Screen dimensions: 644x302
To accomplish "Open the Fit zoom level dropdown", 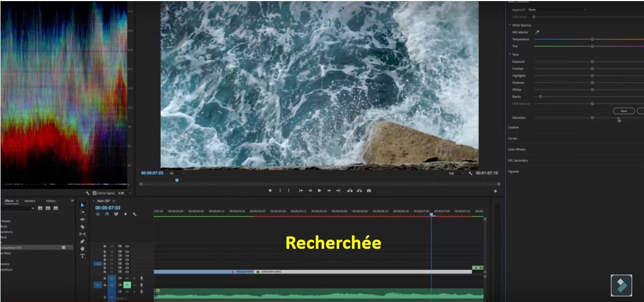I will [x=177, y=173].
